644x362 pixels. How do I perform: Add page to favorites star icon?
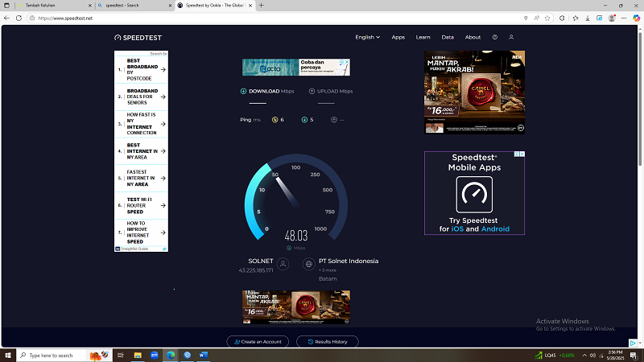(547, 18)
